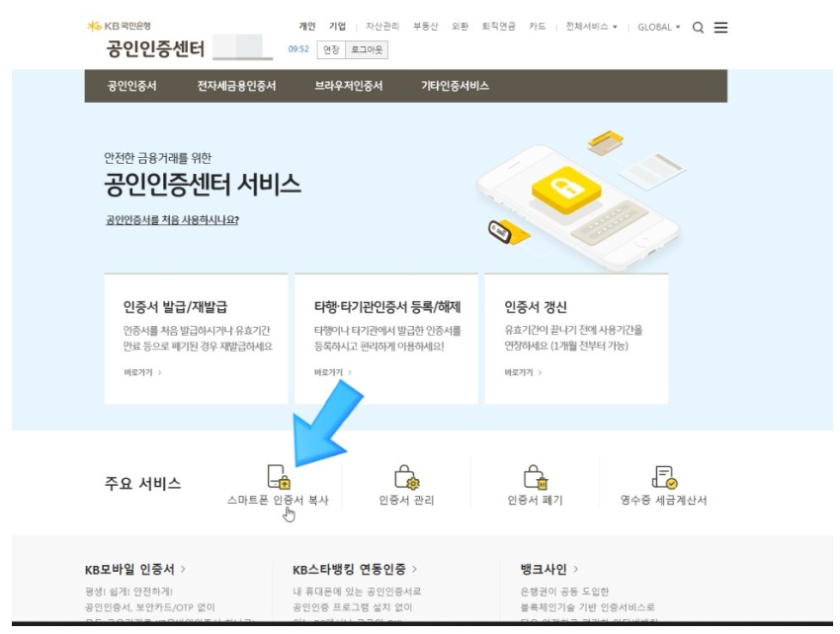840x634 pixels.
Task: Open the 인증서 갱신 card title
Action: click(x=536, y=307)
